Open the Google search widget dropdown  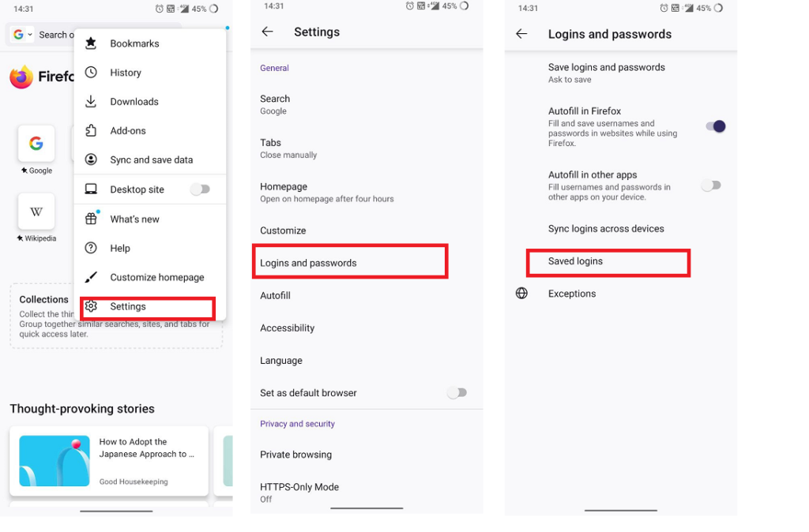(24, 35)
